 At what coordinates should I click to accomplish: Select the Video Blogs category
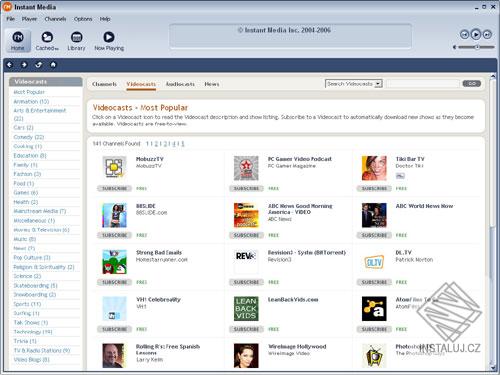click(x=31, y=360)
